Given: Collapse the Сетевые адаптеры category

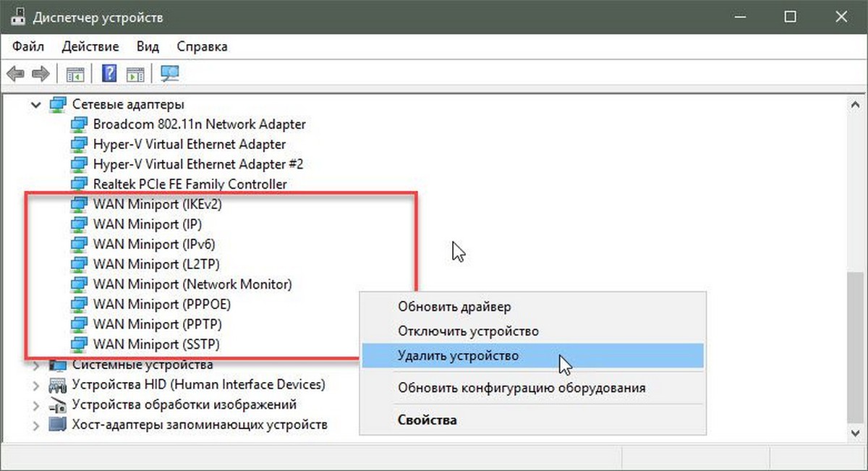Looking at the screenshot, I should click(36, 105).
